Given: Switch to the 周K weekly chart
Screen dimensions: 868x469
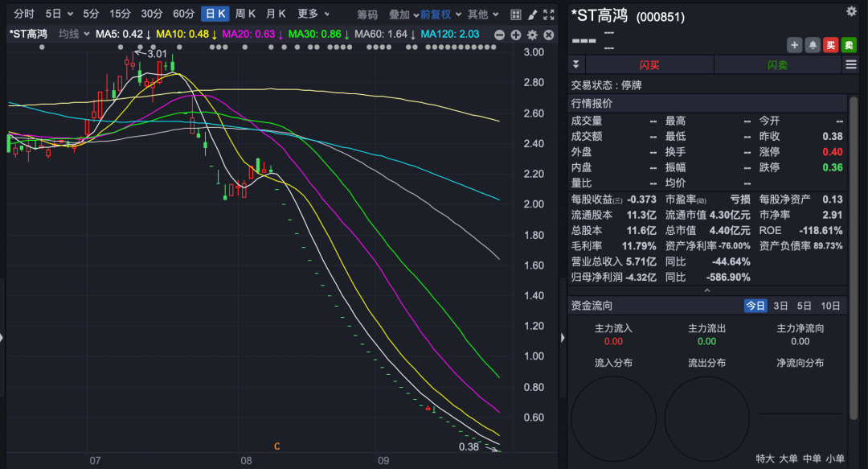Looking at the screenshot, I should pyautogui.click(x=245, y=14).
